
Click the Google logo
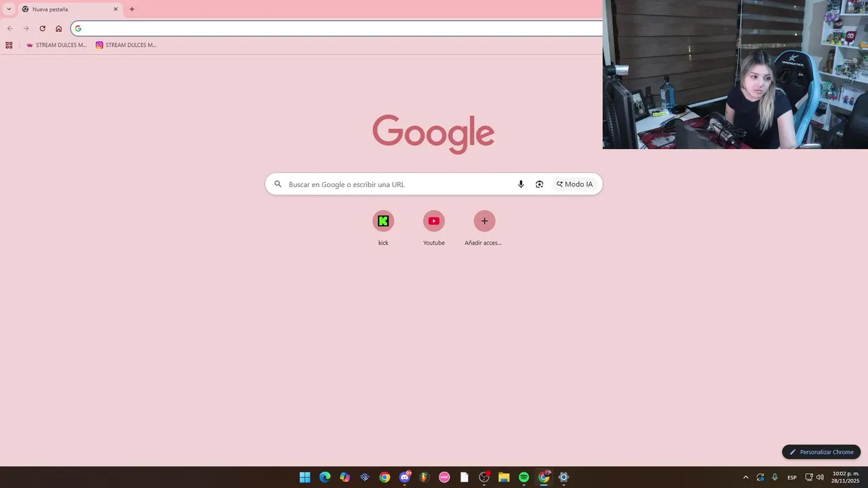click(x=433, y=134)
